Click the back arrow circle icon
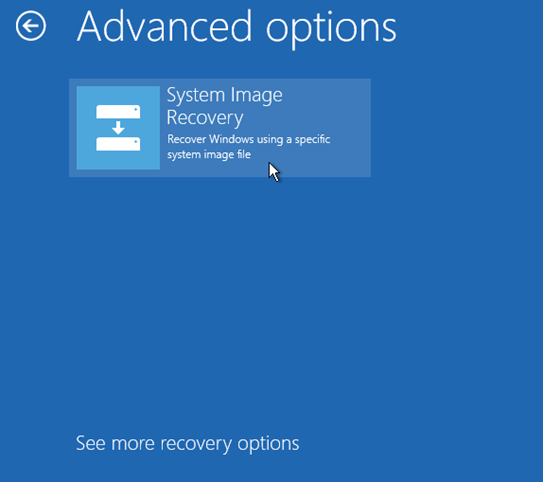Image resolution: width=543 pixels, height=482 pixels. pyautogui.click(x=30, y=26)
